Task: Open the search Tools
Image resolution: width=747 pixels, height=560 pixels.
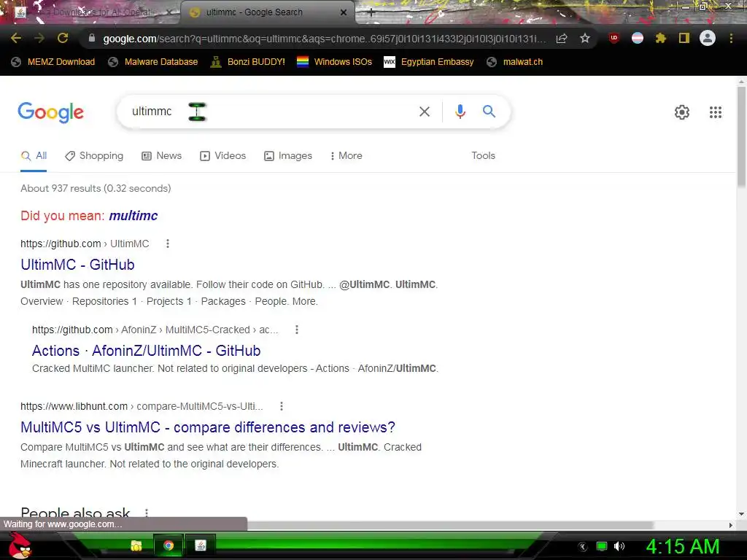Action: (x=483, y=156)
